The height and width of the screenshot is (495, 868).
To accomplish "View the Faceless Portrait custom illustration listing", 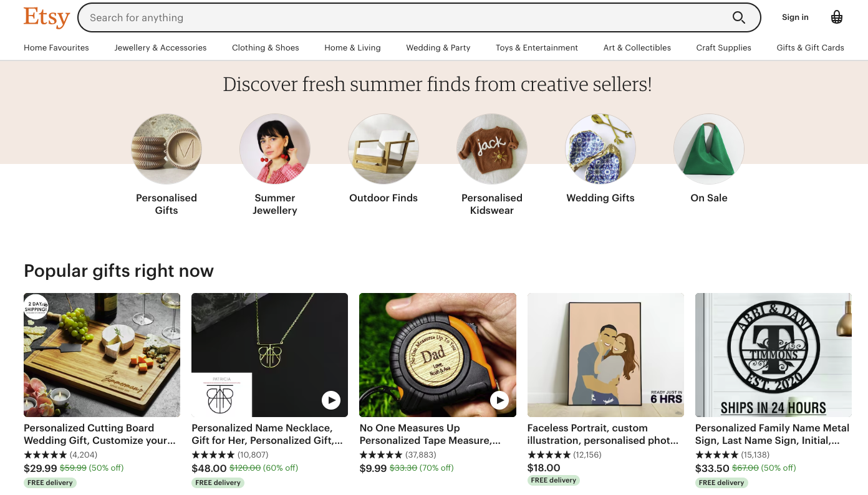I will pos(605,355).
